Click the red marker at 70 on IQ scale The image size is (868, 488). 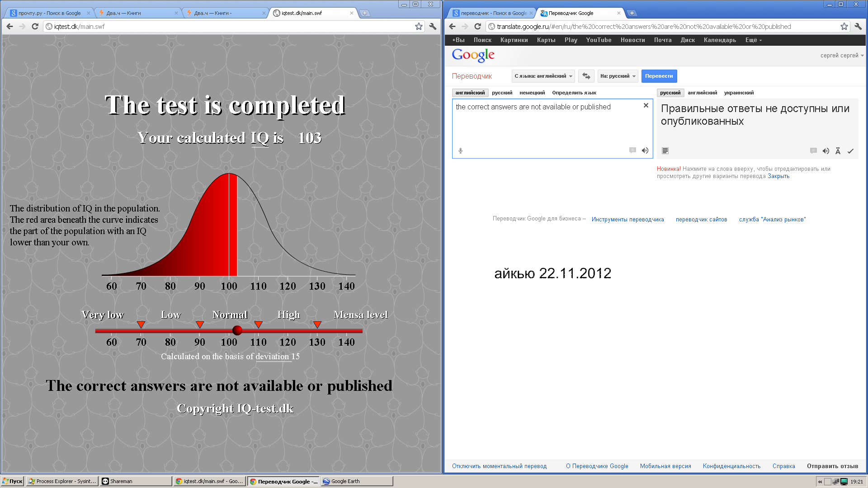tap(141, 324)
